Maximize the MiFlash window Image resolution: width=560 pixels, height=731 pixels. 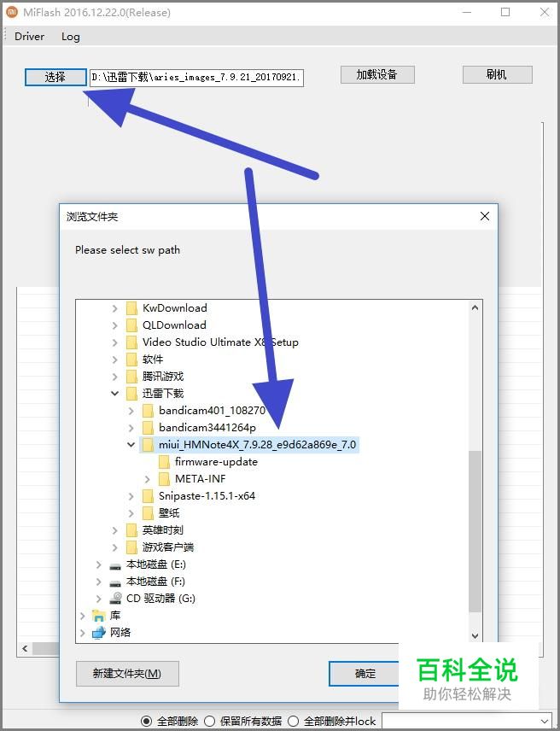505,12
